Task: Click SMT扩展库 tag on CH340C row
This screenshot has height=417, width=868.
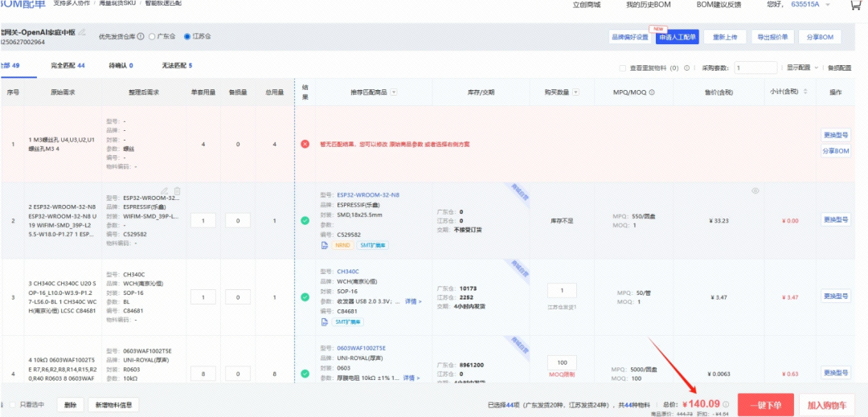Action: 348,321
